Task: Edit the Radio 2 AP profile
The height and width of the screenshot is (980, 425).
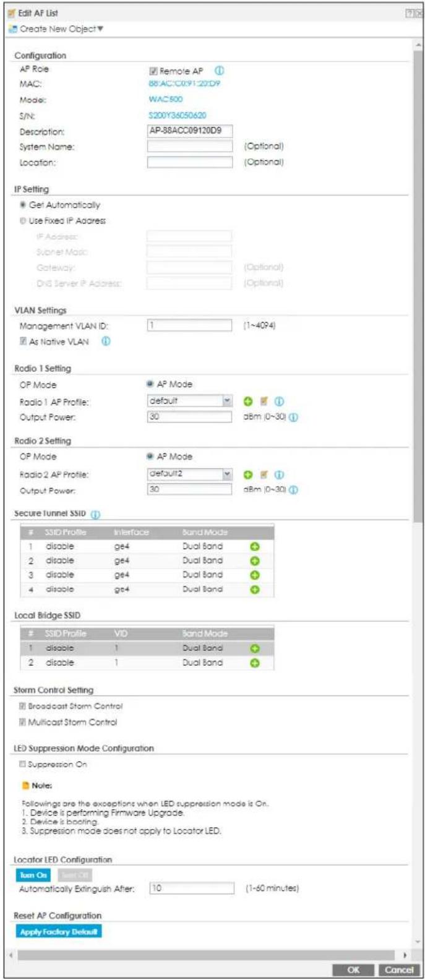Action: click(x=264, y=475)
